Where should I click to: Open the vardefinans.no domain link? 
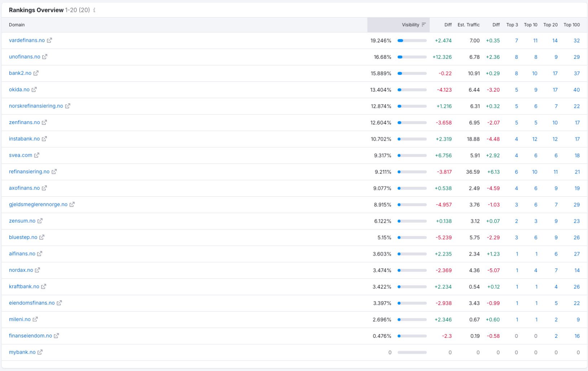tap(27, 40)
